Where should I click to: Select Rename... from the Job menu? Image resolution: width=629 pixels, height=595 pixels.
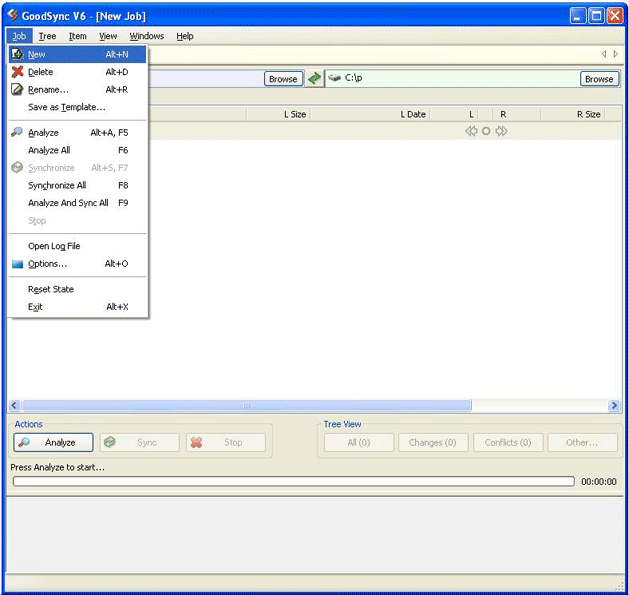[77, 90]
